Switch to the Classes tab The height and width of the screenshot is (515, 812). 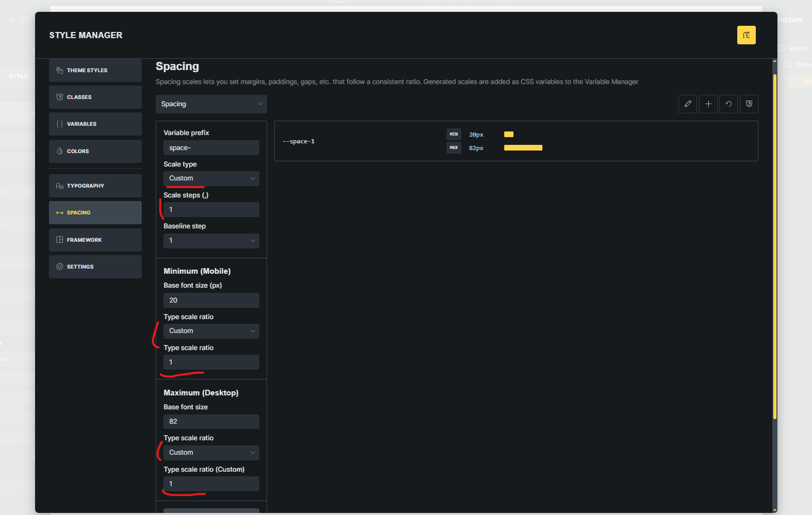coord(95,97)
